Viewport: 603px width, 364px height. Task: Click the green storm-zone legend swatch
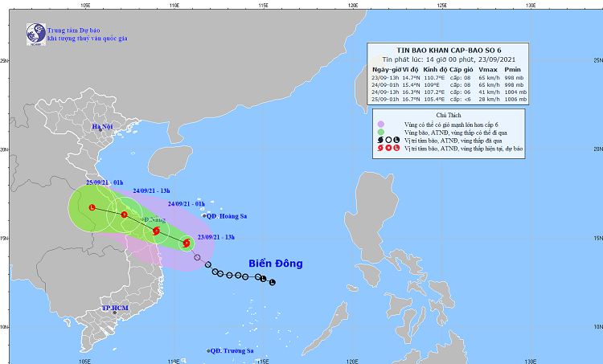(x=380, y=132)
